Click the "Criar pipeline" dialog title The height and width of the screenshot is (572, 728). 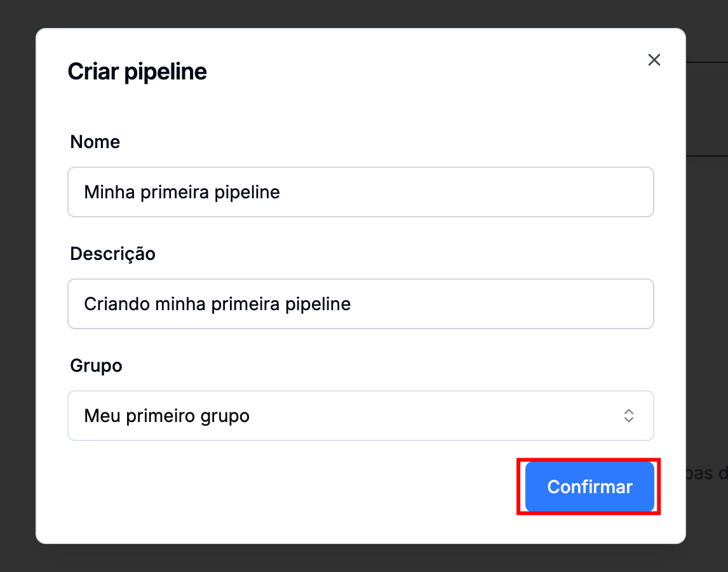(x=137, y=71)
